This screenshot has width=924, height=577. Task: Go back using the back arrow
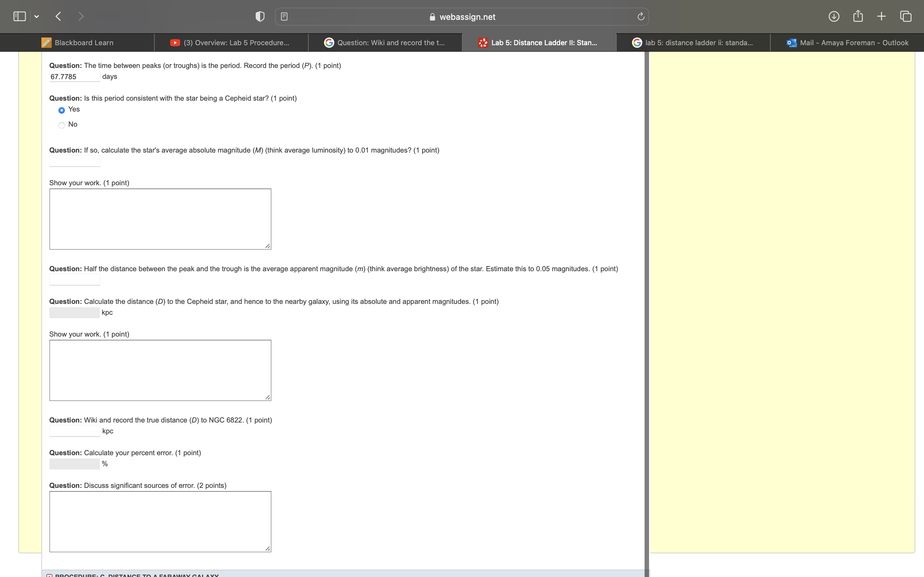[x=58, y=16]
